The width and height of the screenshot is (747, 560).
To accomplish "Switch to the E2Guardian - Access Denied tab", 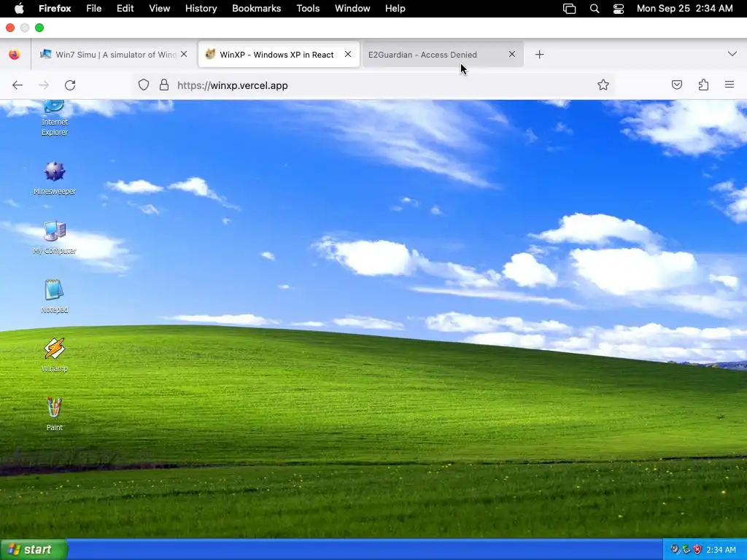I will 443,54.
